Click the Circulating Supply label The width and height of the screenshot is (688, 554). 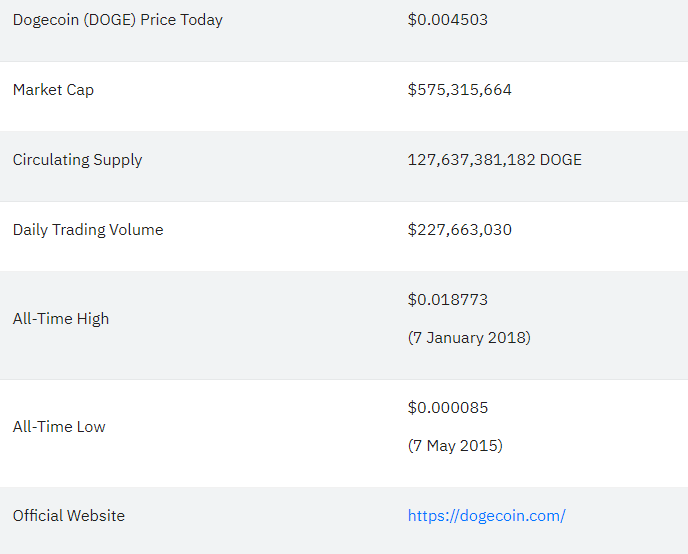pos(77,160)
